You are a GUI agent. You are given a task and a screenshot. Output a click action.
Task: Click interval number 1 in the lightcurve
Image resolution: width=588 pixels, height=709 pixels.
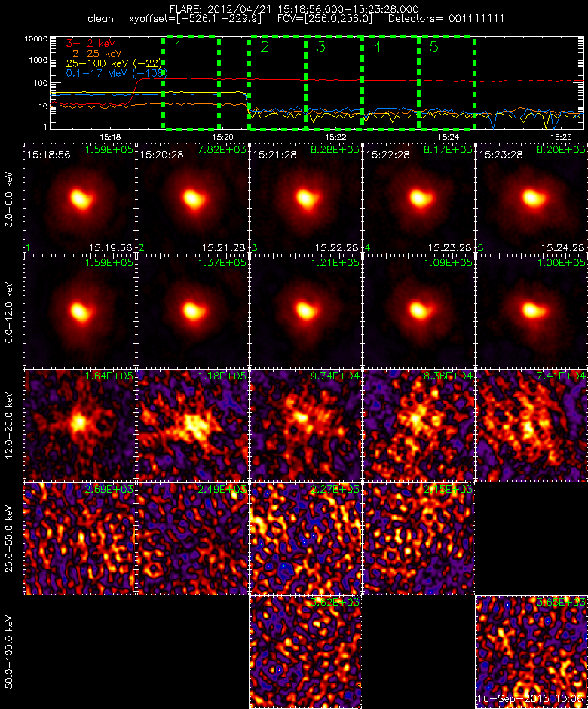tap(179, 47)
